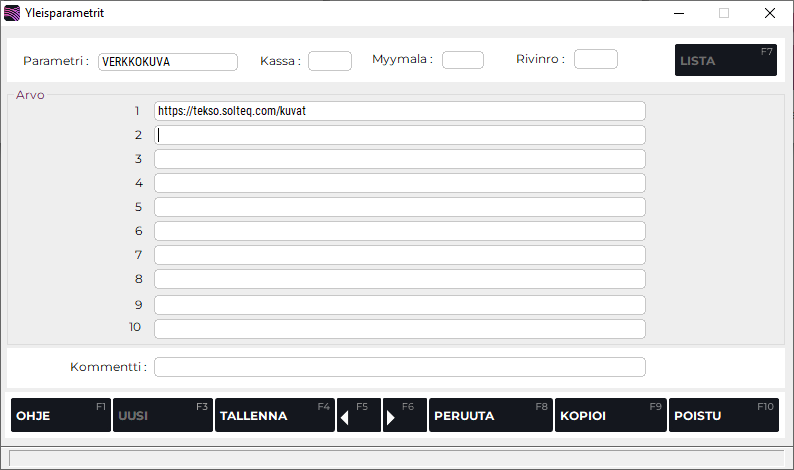
Task: Focus the Arvo row 5 field
Action: [x=399, y=207]
